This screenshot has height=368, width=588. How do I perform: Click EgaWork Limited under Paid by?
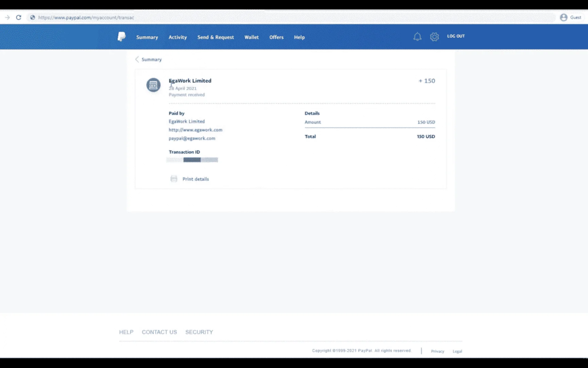(187, 121)
